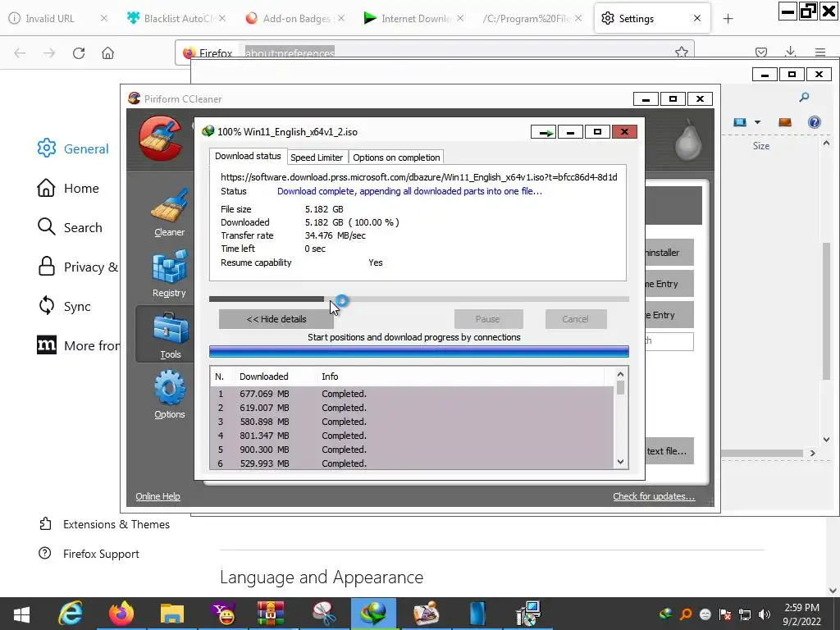Click the magnifier search icon in back window

pyautogui.click(x=804, y=98)
